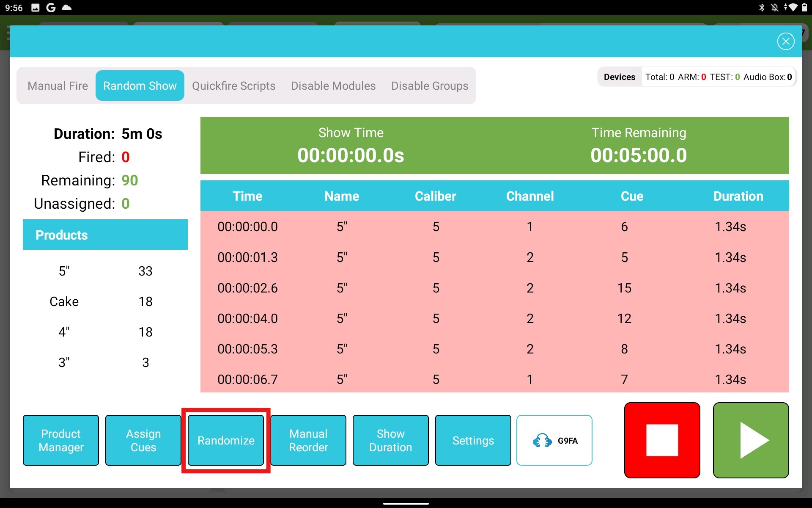
Task: Switch to Manual Fire tab
Action: pos(58,86)
